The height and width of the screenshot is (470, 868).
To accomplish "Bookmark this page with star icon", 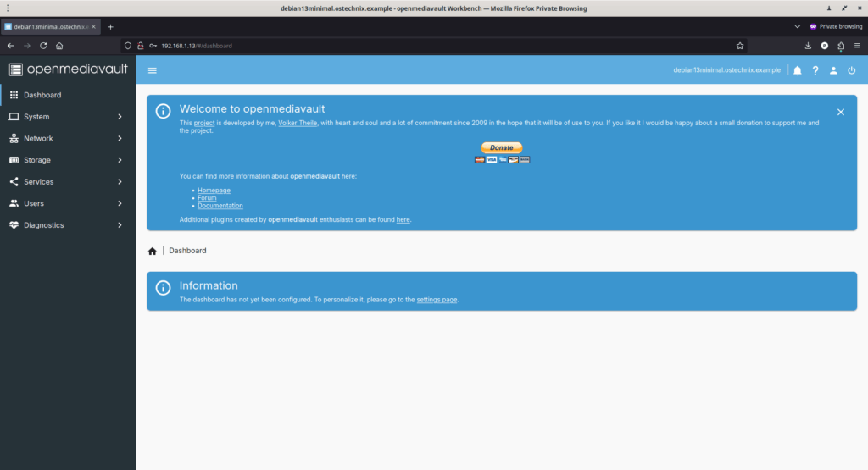I will [x=739, y=46].
